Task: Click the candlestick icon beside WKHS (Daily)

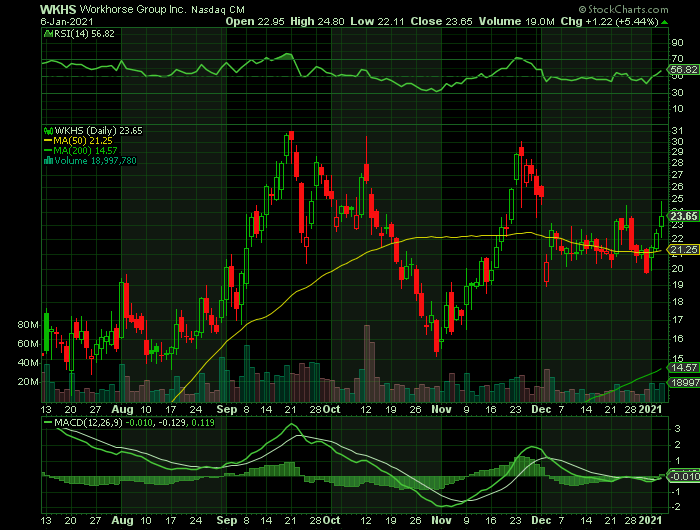Action: coord(48,131)
